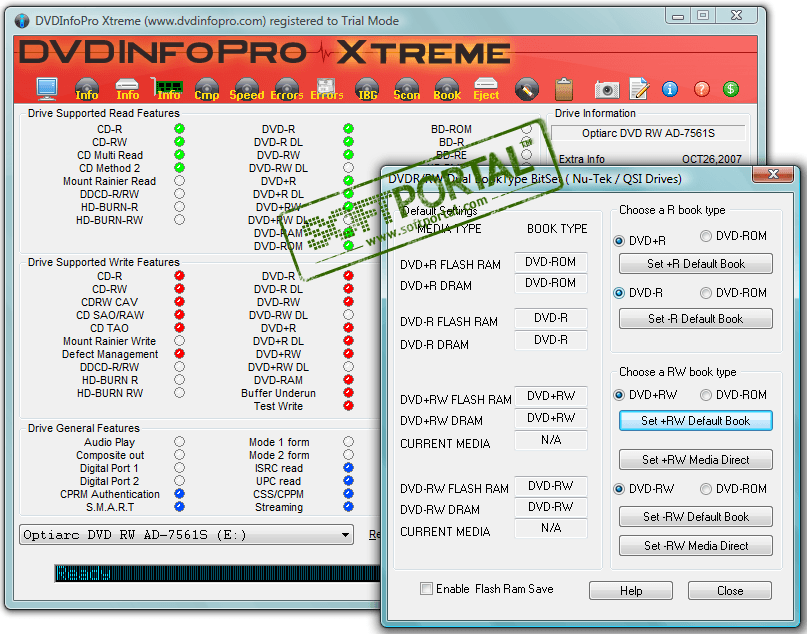Open the disc media Info toolbar icon
807x634 pixels.
tap(86, 89)
